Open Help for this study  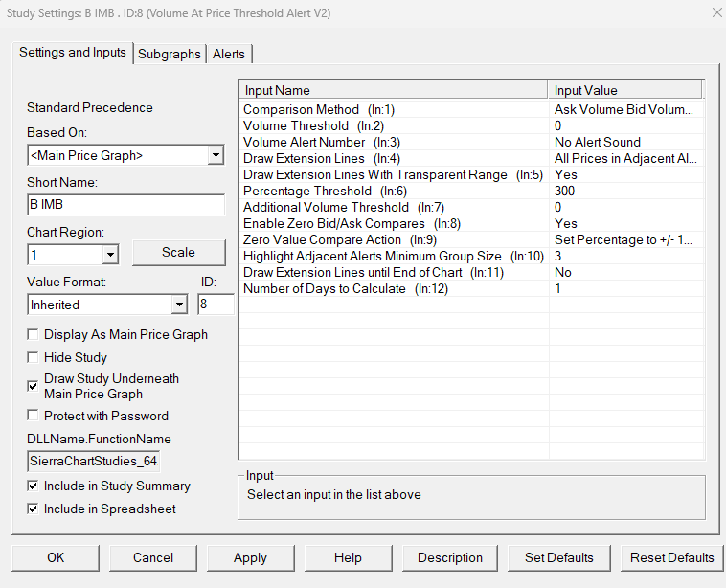point(349,557)
